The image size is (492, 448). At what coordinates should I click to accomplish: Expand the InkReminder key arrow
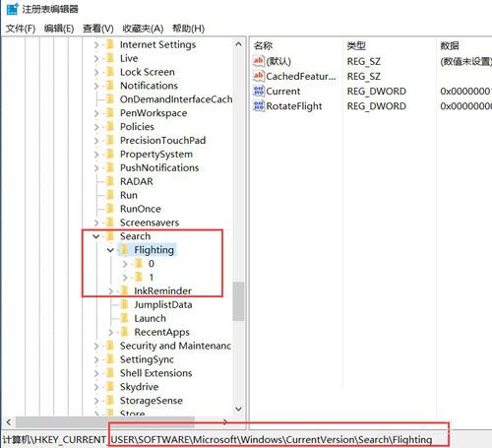pyautogui.click(x=110, y=291)
